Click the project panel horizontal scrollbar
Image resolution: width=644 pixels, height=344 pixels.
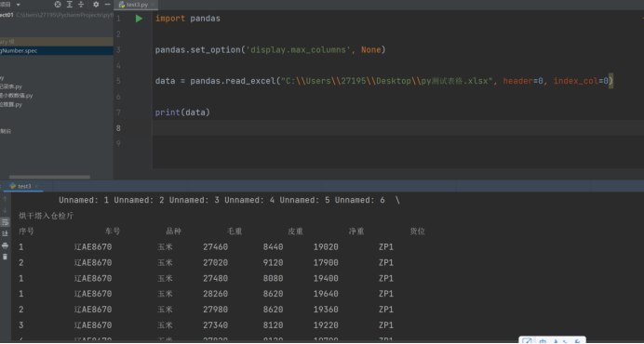(49, 177)
